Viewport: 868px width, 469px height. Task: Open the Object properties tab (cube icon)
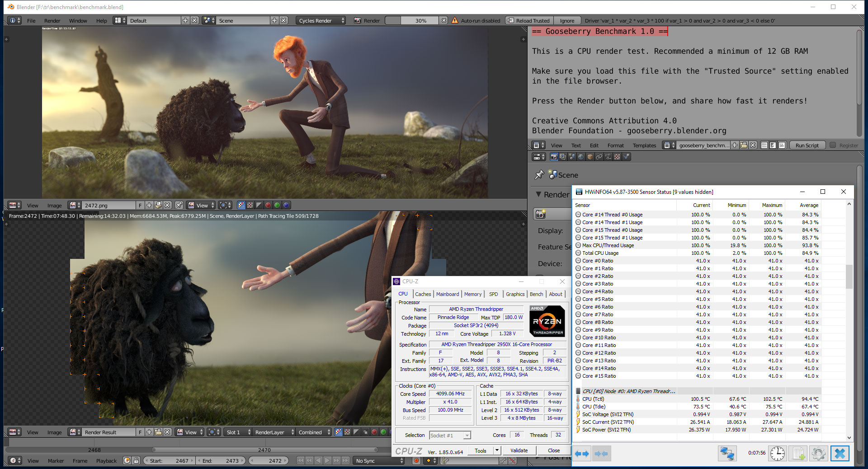(590, 157)
